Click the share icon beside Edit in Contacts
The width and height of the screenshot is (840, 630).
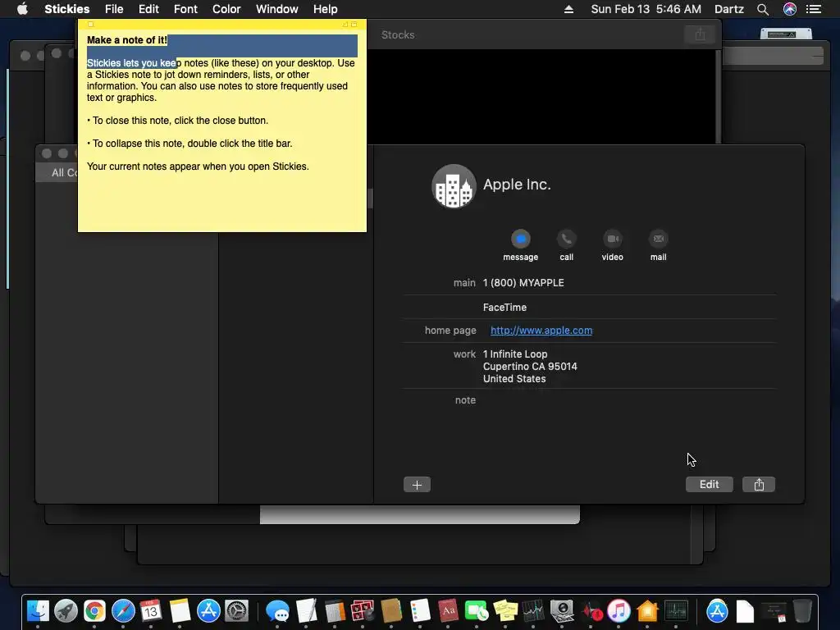coord(759,485)
